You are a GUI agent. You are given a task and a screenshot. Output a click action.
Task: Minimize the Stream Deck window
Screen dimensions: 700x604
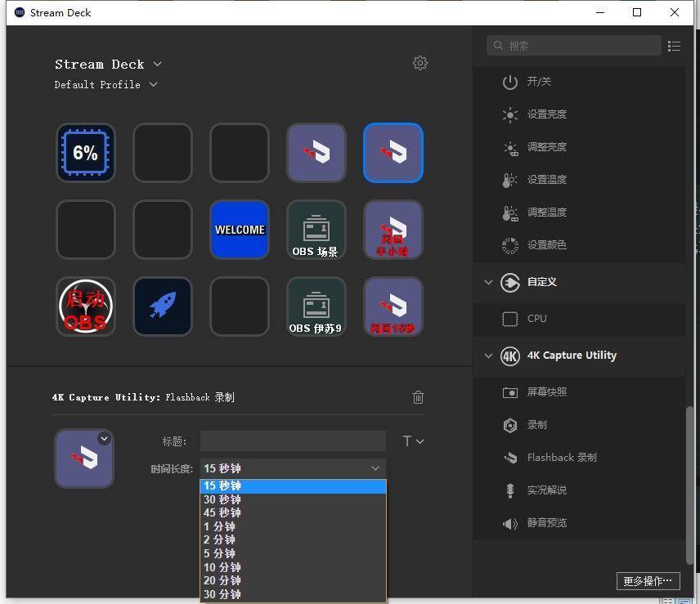pyautogui.click(x=600, y=12)
